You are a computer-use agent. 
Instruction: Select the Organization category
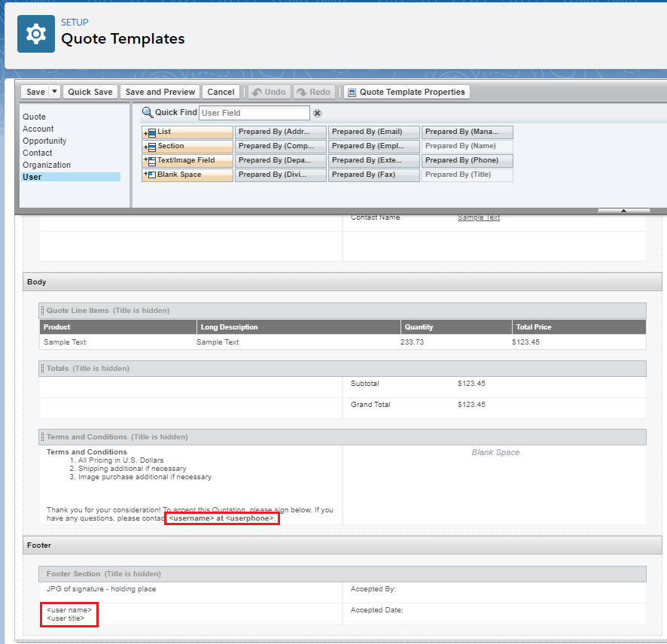(47, 165)
